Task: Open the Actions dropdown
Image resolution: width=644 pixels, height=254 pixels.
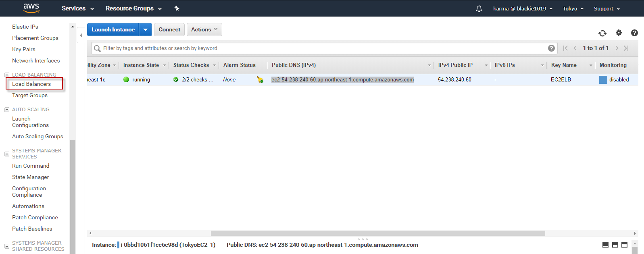Action: [204, 30]
